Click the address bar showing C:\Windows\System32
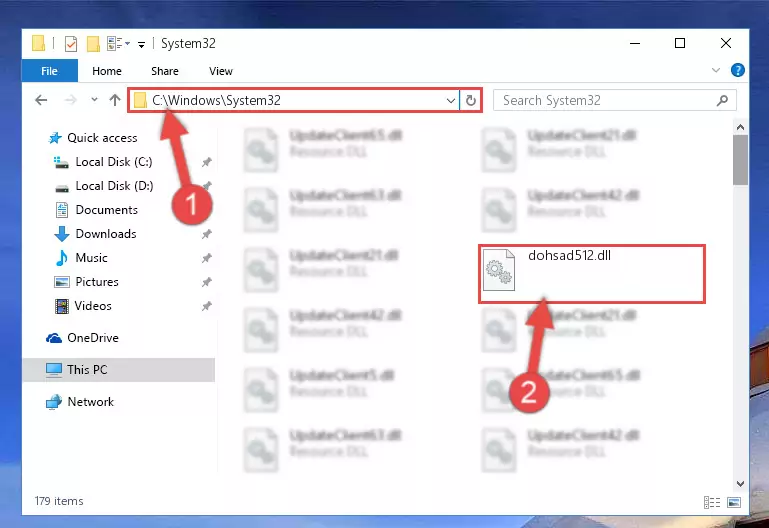Viewport: 769px width, 528px height. [294, 101]
